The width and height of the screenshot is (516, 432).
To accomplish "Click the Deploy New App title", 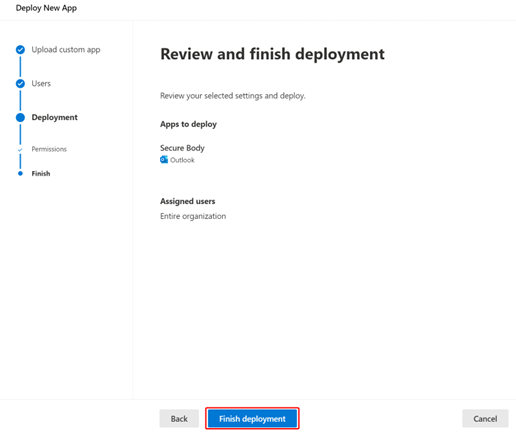I will 46,8.
